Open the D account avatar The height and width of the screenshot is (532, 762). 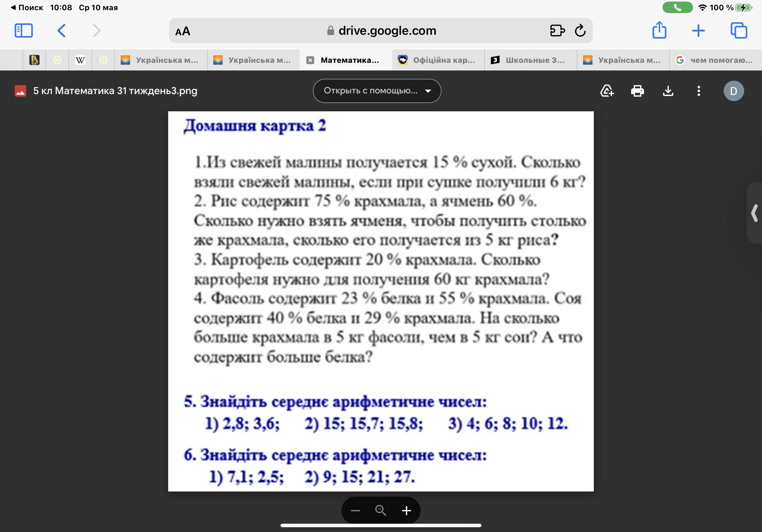click(x=734, y=91)
